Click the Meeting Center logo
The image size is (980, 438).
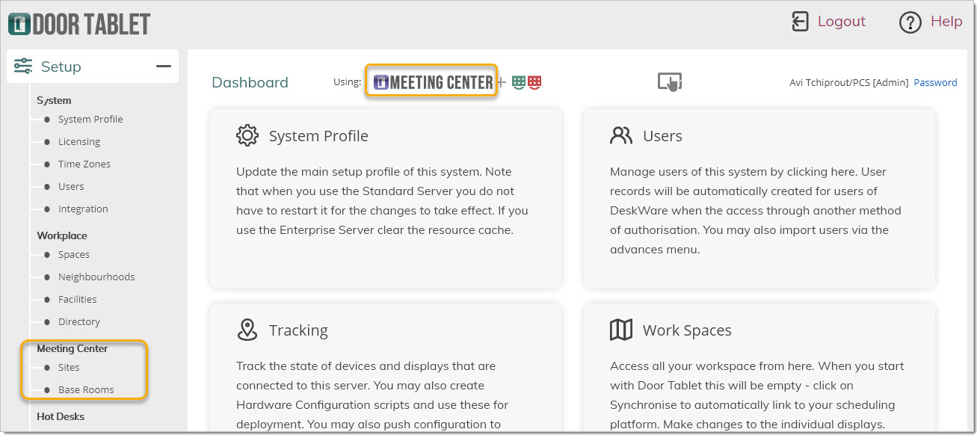(x=434, y=82)
